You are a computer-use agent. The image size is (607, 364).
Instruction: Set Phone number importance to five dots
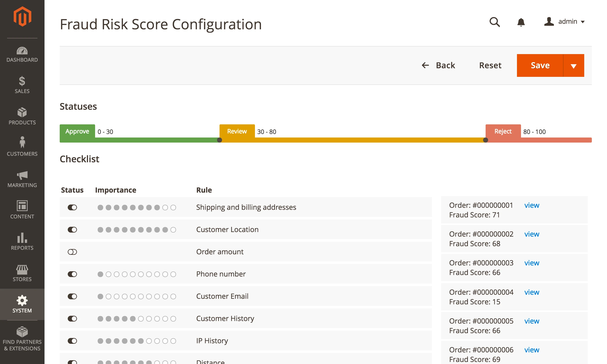pyautogui.click(x=133, y=274)
